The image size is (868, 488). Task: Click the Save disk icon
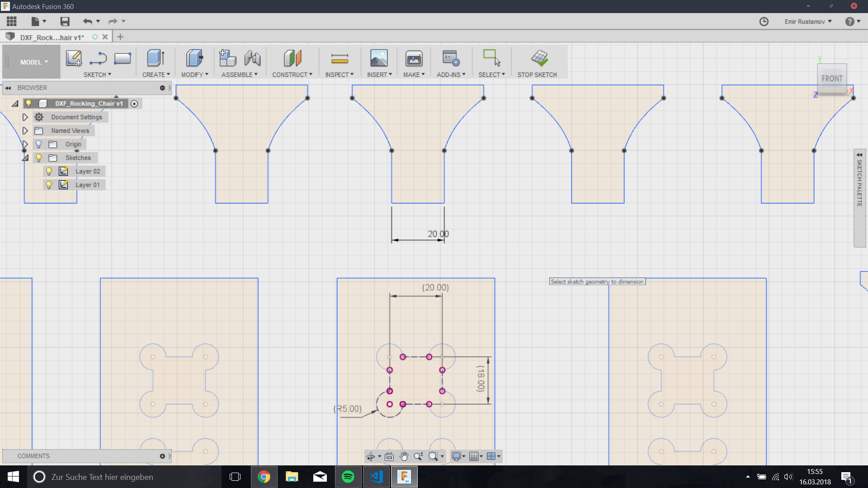pyautogui.click(x=65, y=21)
